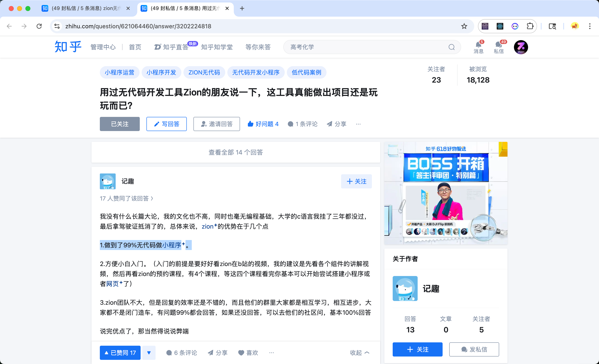The height and width of the screenshot is (364, 599).
Task: Toggle 好问题 4 on the question
Action: [x=263, y=124]
